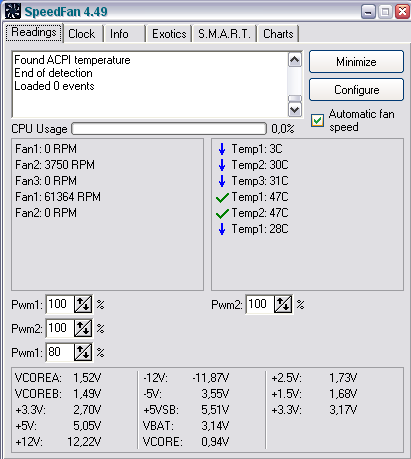Click the down arrow beside Temp3: 31C
The height and width of the screenshot is (459, 411).
(222, 181)
